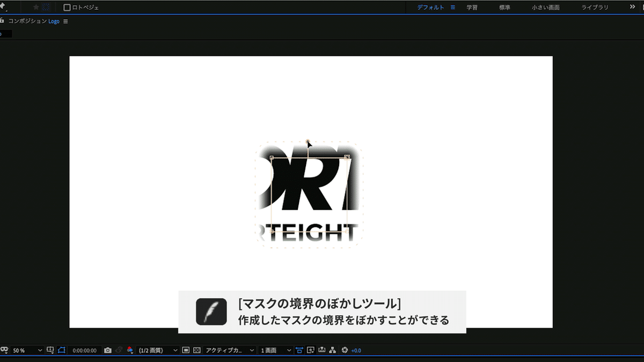This screenshot has width=644, height=362.
Task: Open デフォルト workspace hamburger menu
Action: click(453, 8)
